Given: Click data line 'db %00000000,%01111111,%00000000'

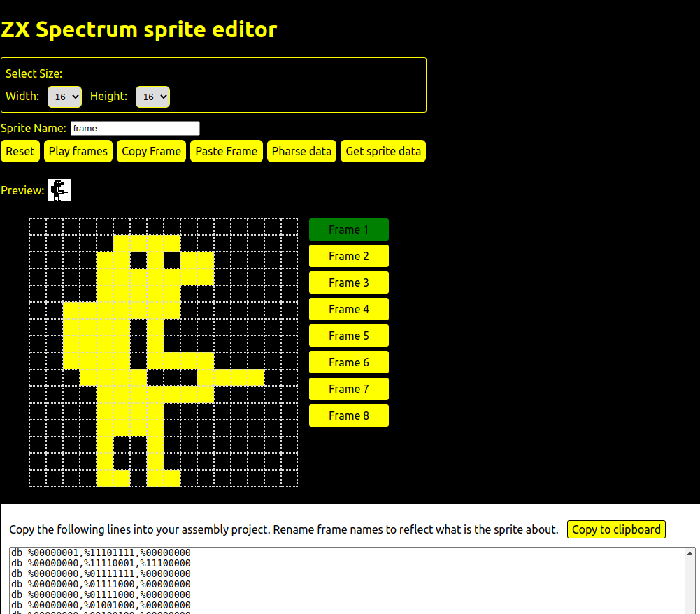Looking at the screenshot, I should [101, 574].
